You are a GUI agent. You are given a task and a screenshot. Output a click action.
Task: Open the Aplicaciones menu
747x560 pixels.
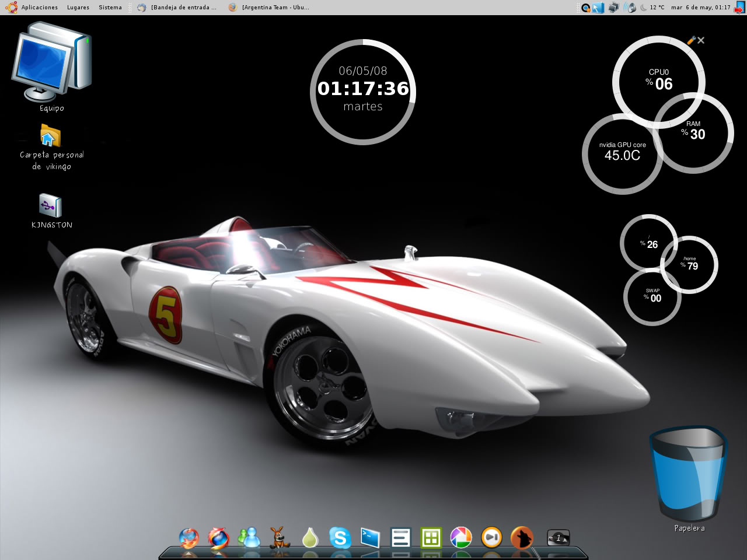pos(39,8)
